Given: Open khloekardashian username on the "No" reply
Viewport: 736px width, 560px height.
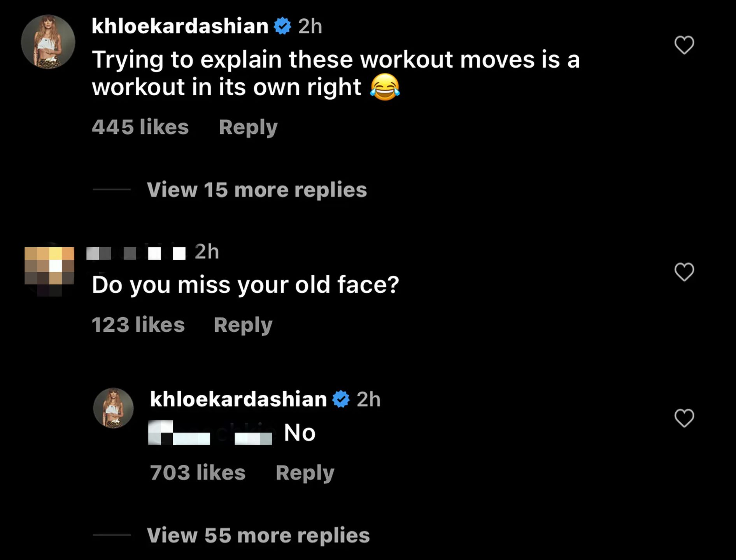Looking at the screenshot, I should 238,399.
